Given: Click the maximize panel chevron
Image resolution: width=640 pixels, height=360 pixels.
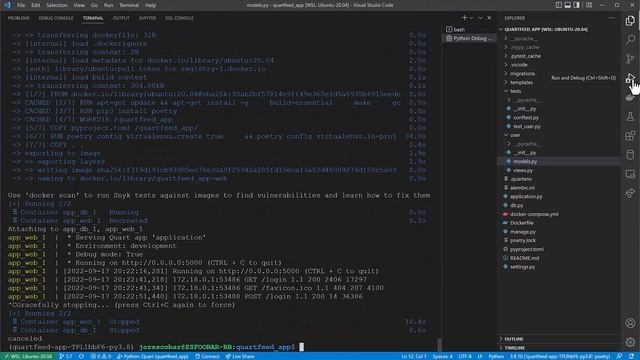Looking at the screenshot, I should [x=480, y=18].
